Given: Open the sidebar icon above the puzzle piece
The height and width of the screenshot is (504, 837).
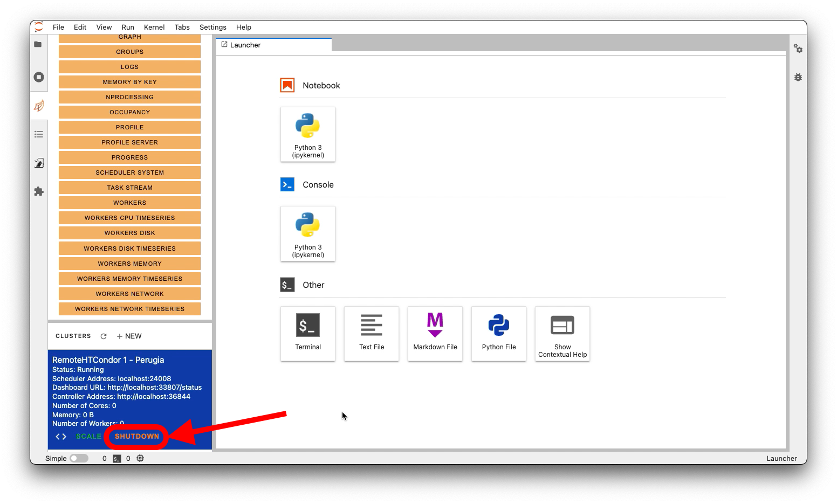Looking at the screenshot, I should click(39, 163).
